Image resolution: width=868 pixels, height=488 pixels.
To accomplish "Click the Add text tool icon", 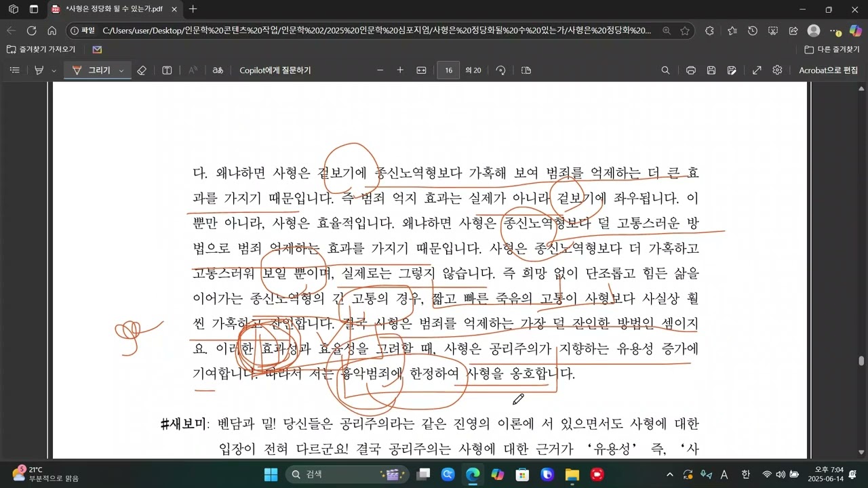I will pos(167,70).
